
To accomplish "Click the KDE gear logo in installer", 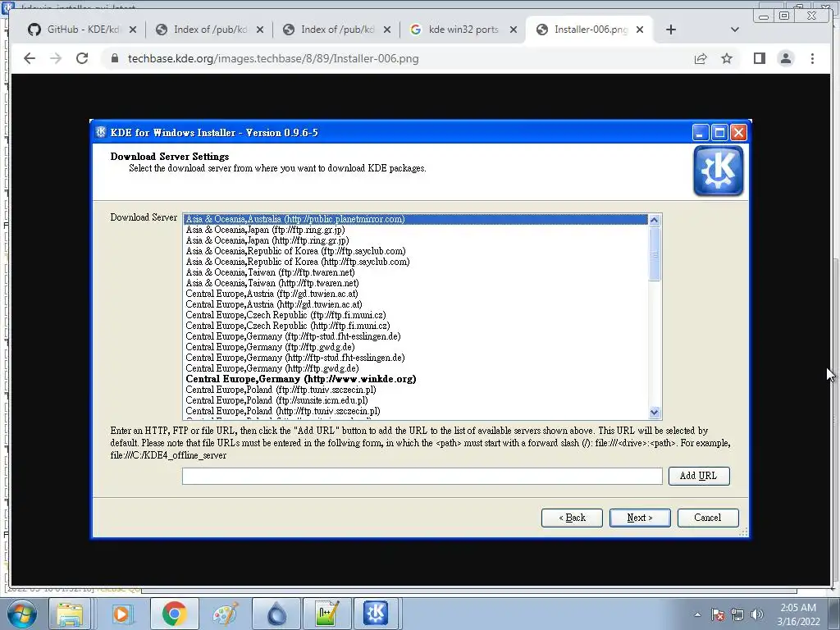I will tap(718, 171).
